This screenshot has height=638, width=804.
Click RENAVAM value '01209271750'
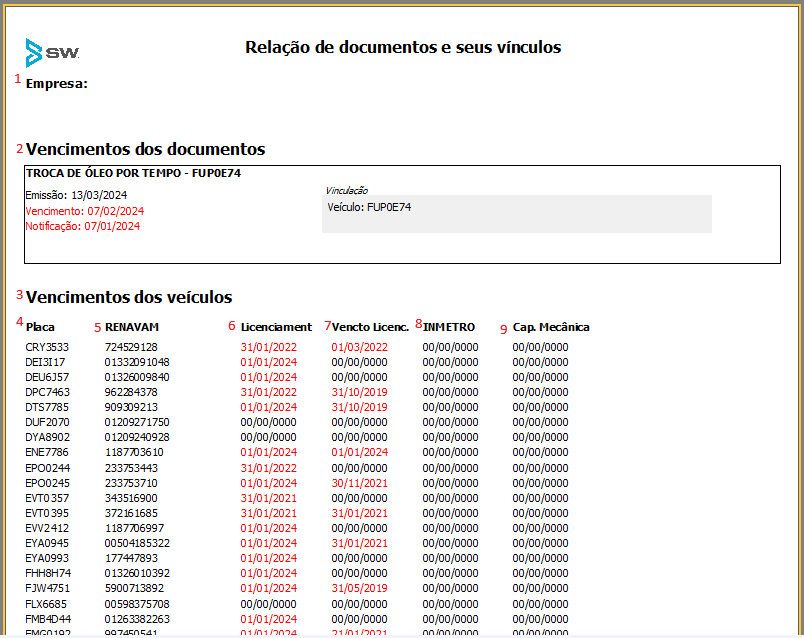pos(137,422)
